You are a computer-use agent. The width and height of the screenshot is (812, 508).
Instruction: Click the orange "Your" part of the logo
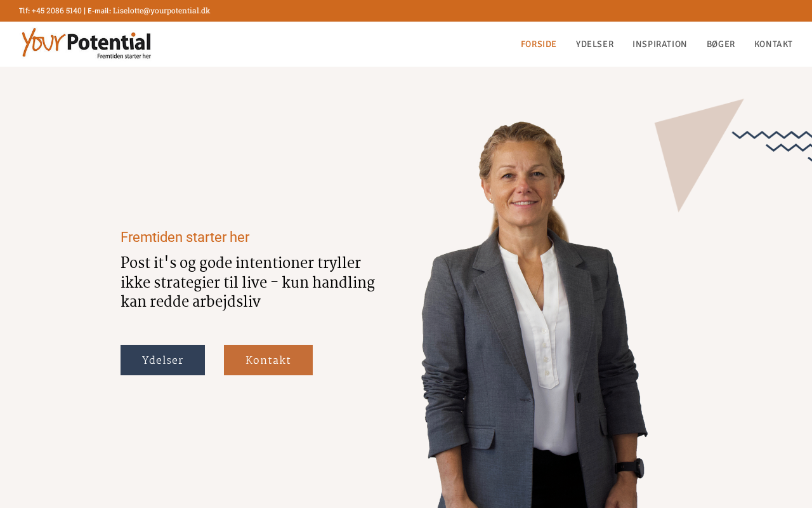[43, 42]
